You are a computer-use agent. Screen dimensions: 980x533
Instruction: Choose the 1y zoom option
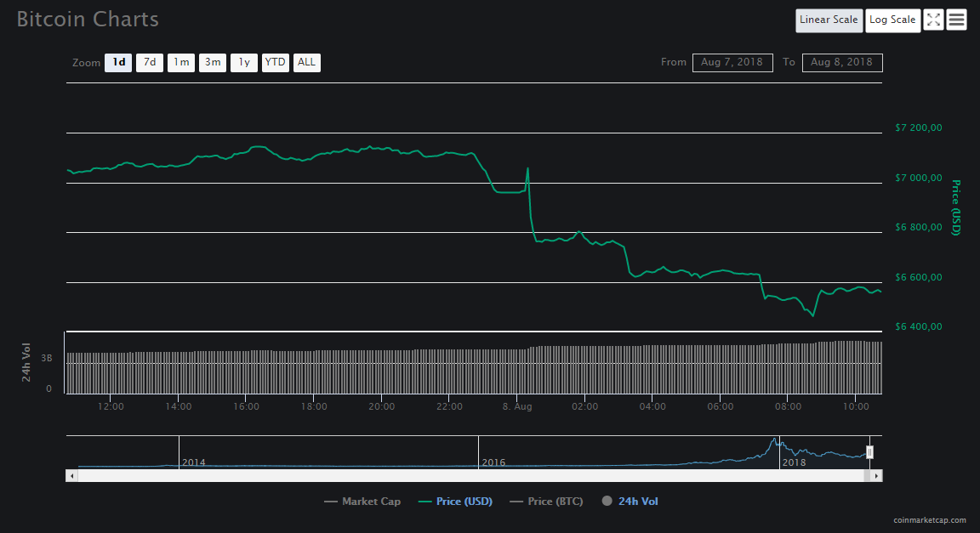click(244, 63)
